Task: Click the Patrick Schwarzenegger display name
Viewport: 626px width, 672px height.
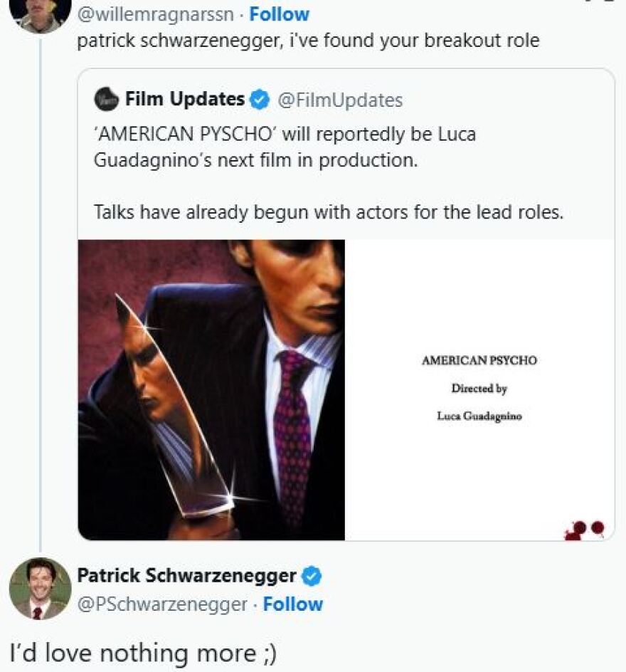Action: point(186,575)
